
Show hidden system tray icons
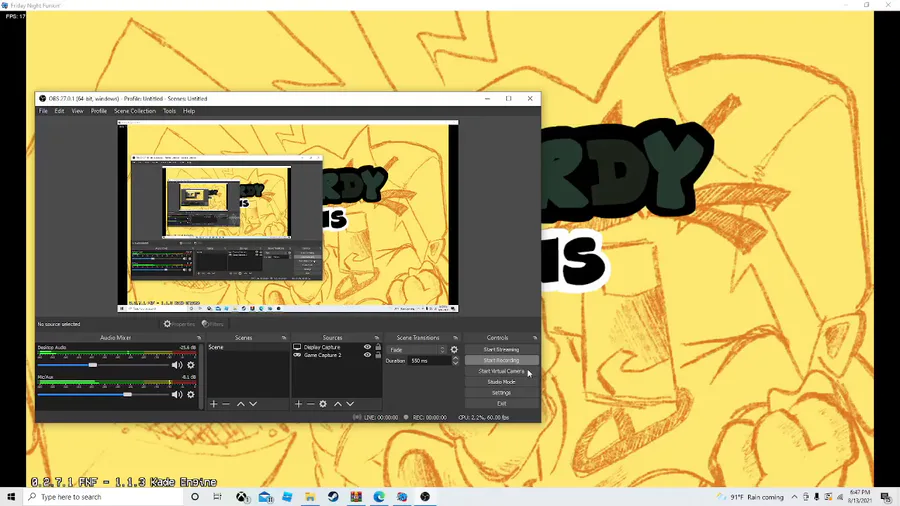click(794, 497)
